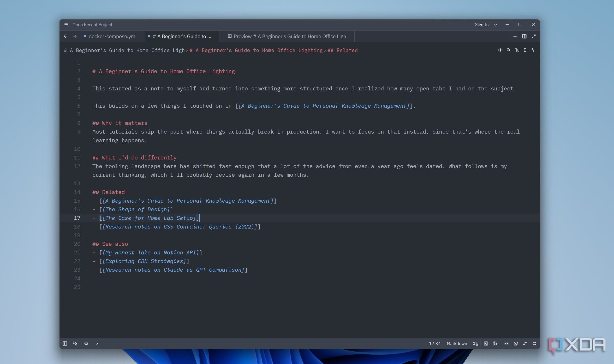614x364 pixels.
Task: Click Personal Knowledge Management link on line 15
Action: (188, 201)
